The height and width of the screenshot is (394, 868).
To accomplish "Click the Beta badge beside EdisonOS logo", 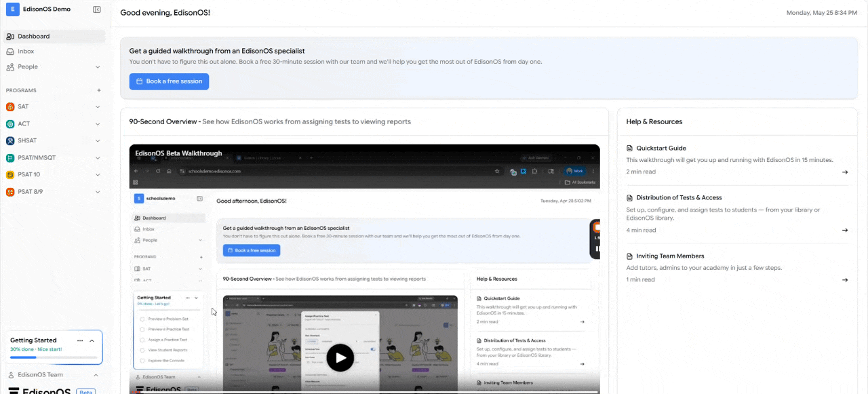I will [x=85, y=391].
